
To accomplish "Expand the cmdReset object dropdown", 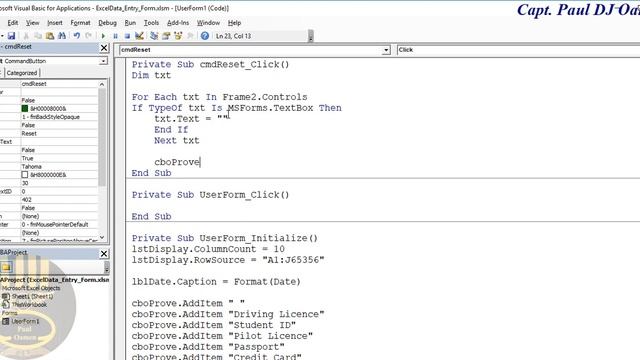I will point(386,50).
